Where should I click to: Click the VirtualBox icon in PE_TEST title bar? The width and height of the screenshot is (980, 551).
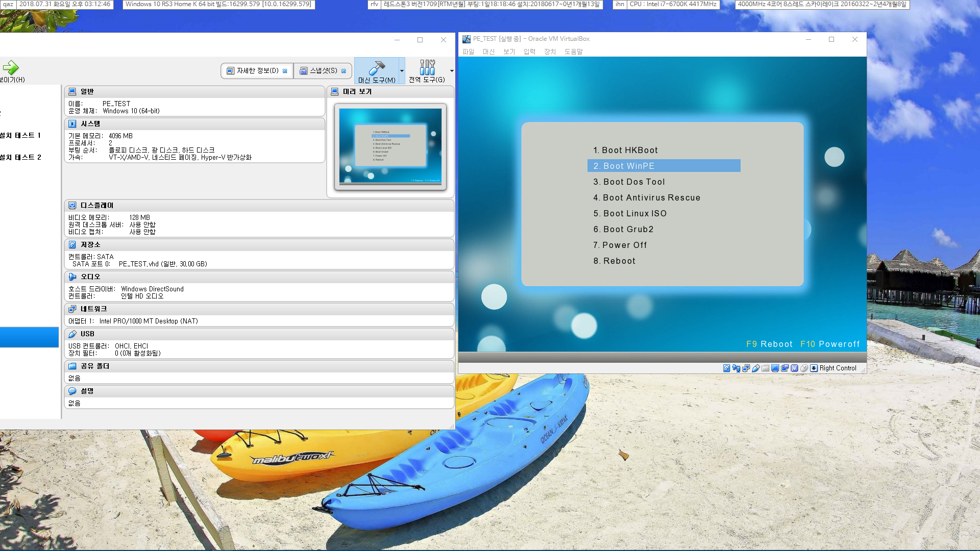click(467, 39)
